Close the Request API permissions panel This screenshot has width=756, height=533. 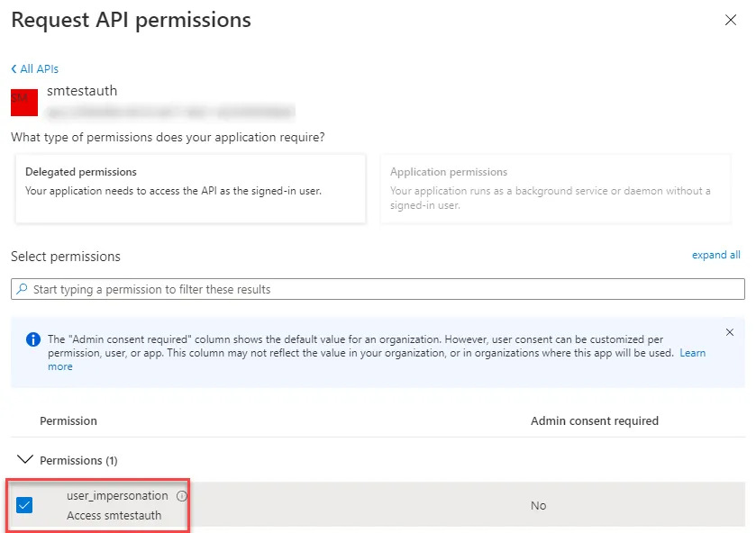pyautogui.click(x=731, y=20)
